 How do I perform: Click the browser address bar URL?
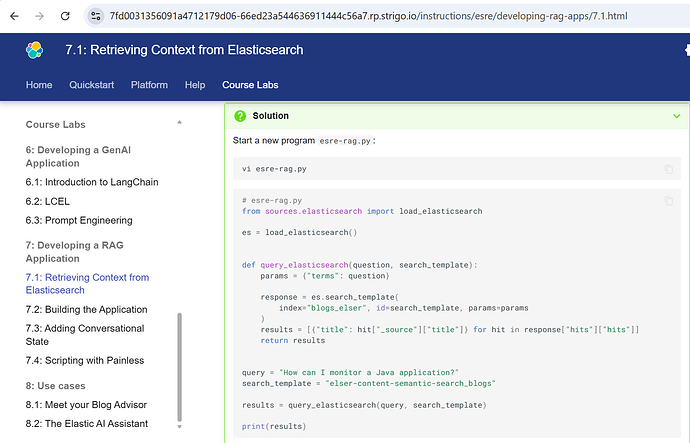tap(368, 16)
